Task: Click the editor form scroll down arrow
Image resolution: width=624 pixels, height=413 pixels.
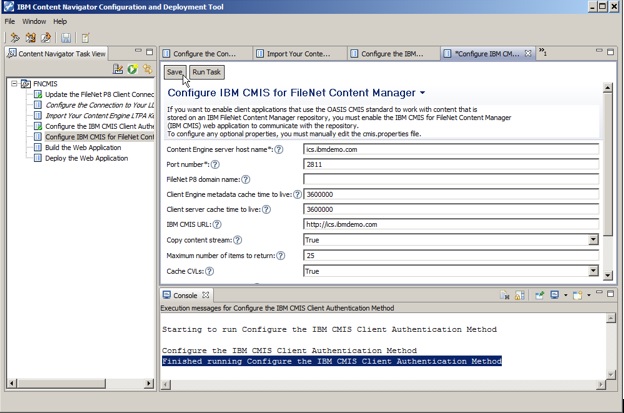Action: point(607,275)
